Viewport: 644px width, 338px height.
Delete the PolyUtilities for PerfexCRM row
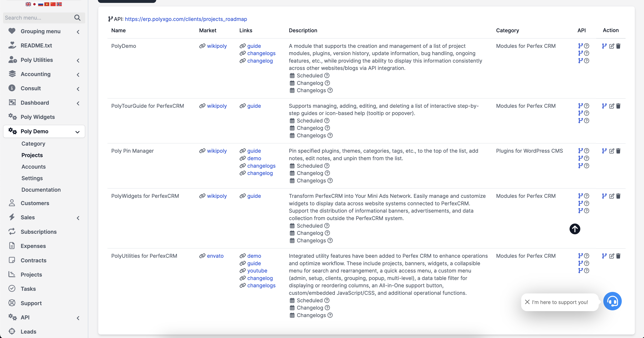coord(618,256)
